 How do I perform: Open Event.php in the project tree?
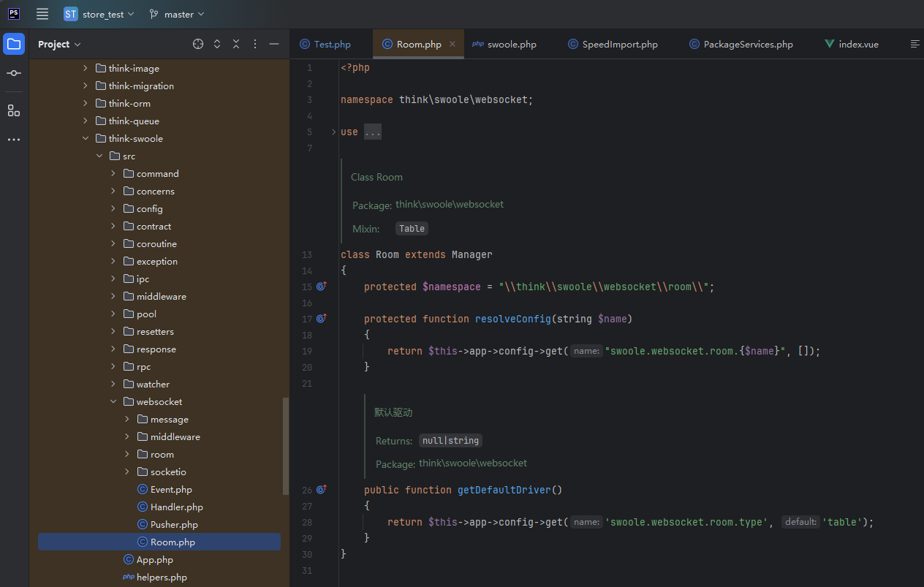coord(171,489)
